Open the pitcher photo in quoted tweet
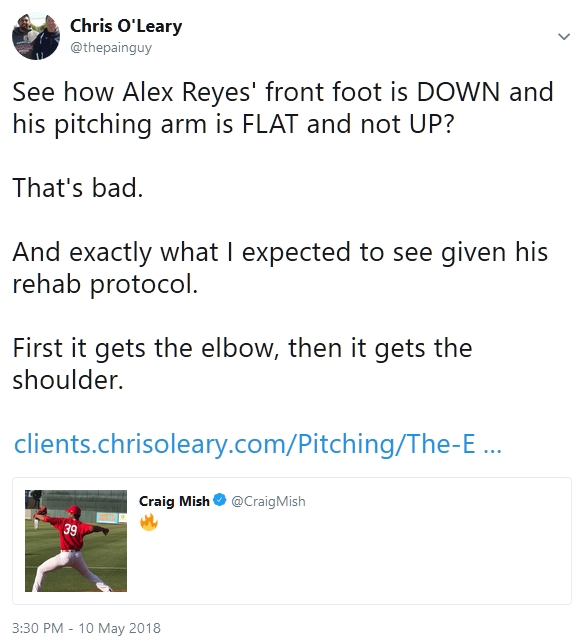 point(76,540)
